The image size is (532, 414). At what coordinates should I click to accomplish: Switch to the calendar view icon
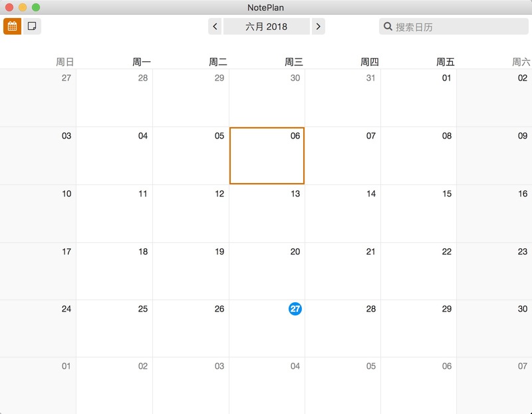(x=12, y=27)
